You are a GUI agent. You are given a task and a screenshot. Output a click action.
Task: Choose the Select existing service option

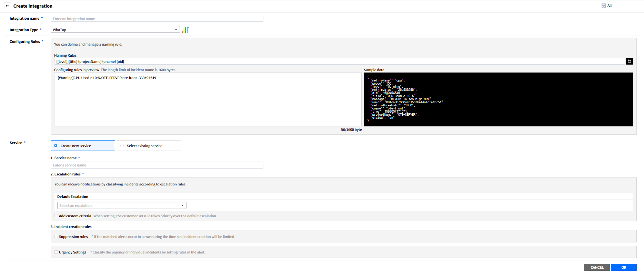click(x=122, y=146)
